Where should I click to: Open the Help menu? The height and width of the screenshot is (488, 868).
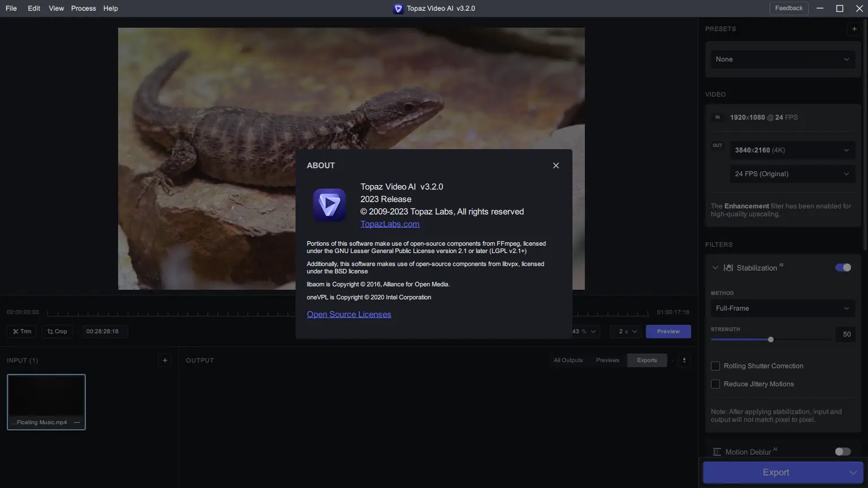(111, 8)
